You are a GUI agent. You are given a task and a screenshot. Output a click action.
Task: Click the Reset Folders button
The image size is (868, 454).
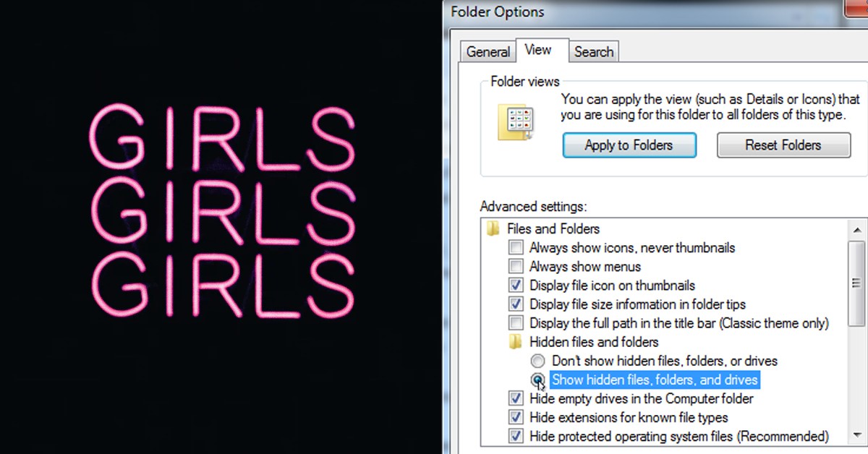pos(783,145)
